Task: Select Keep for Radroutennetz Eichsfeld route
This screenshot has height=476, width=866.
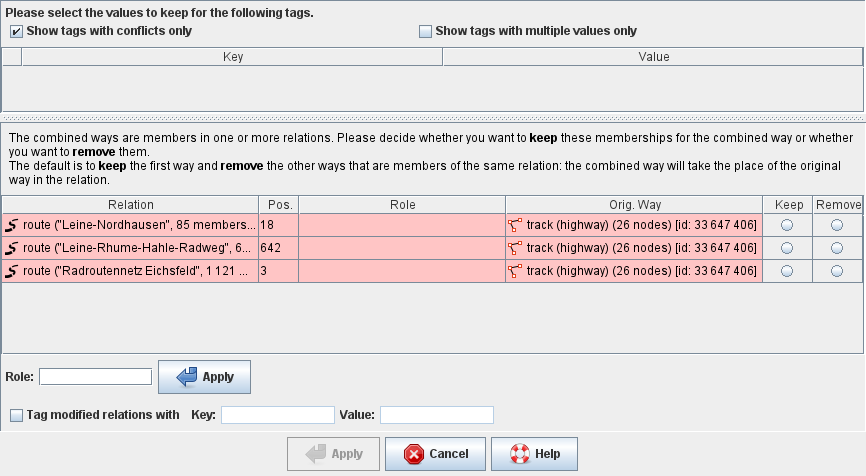Action: [x=786, y=271]
